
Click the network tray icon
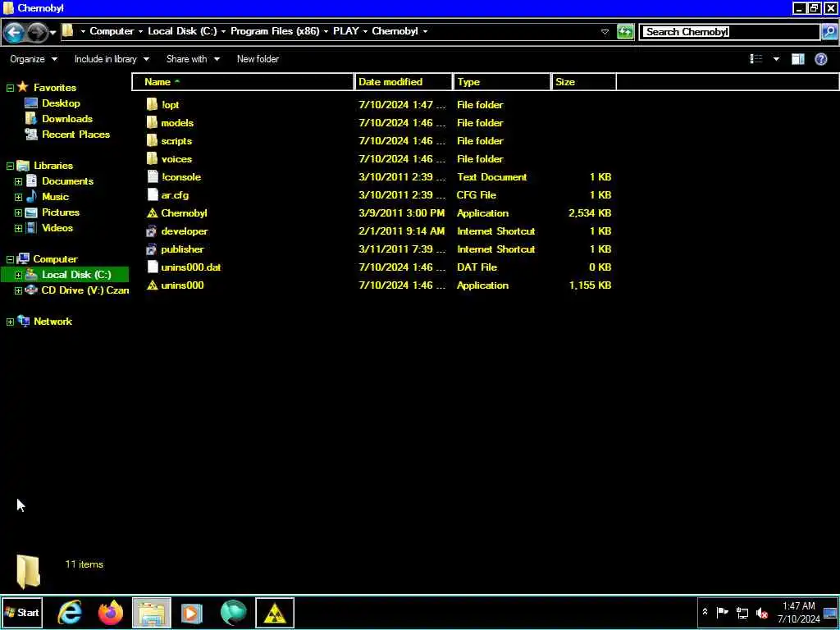(742, 612)
